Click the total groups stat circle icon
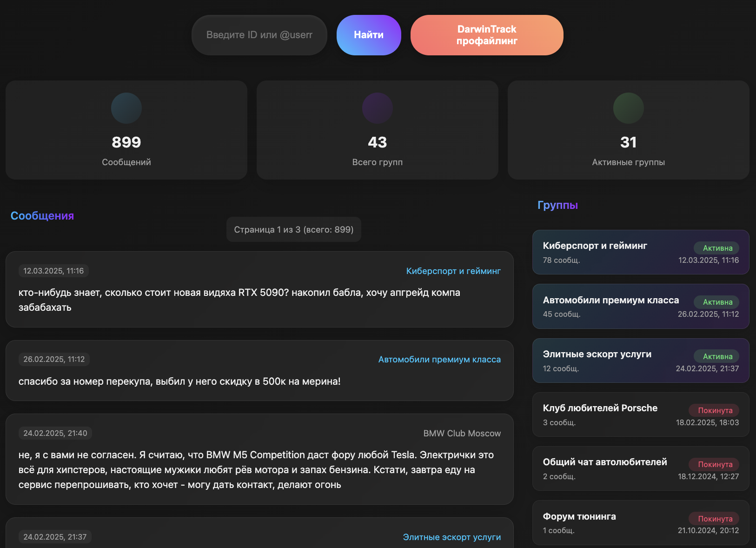 point(378,108)
